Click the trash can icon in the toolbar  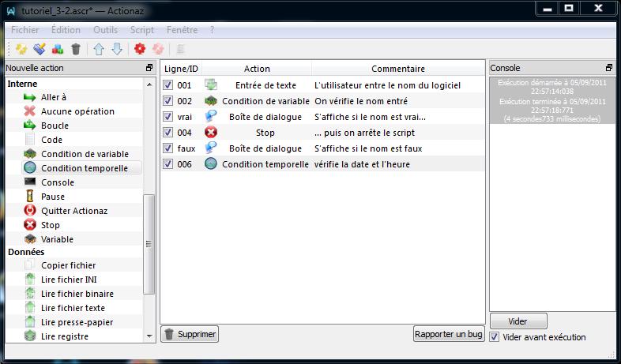pos(76,49)
